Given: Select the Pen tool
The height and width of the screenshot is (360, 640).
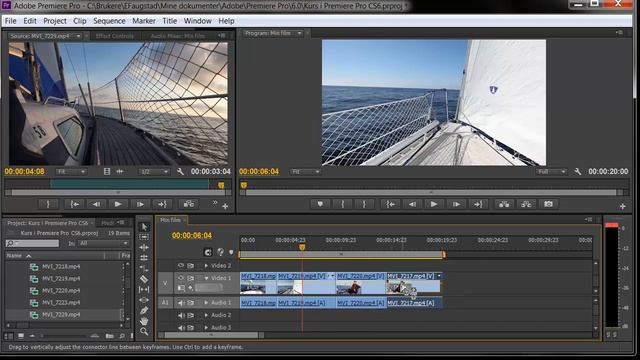Looking at the screenshot, I should pyautogui.click(x=144, y=311).
